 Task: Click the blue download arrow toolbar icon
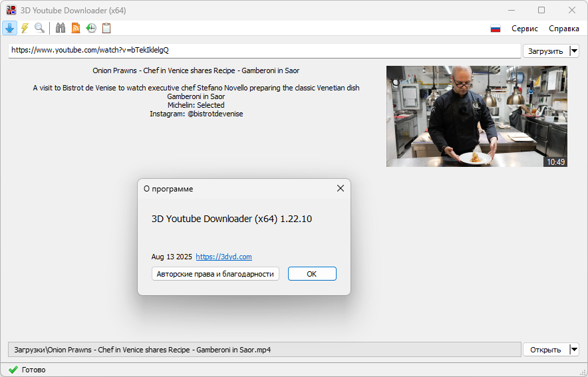[x=9, y=28]
